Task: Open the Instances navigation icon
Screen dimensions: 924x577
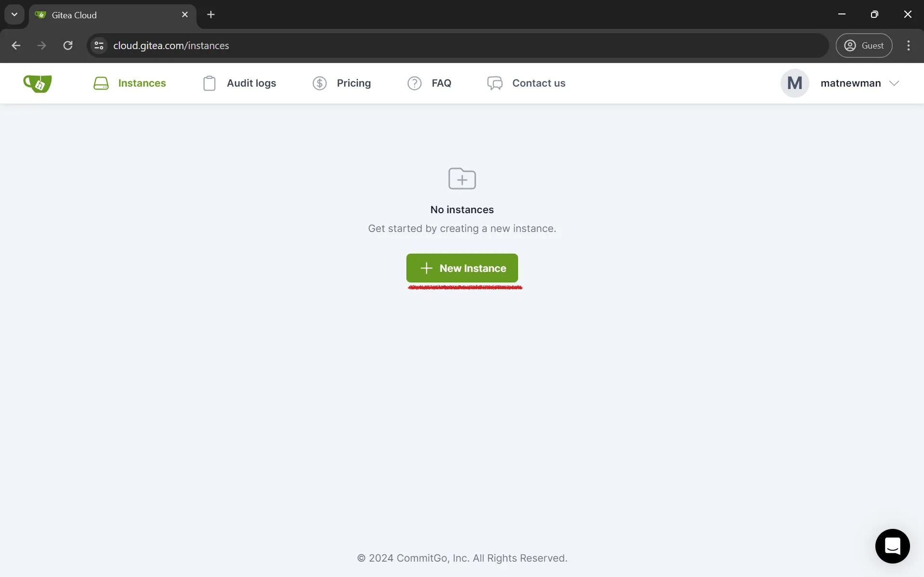Action: [101, 83]
